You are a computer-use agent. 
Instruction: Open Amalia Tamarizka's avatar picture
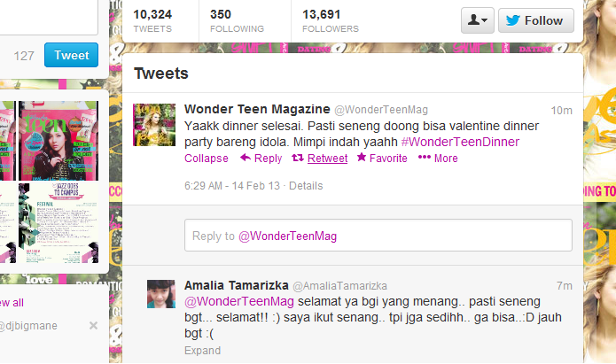tap(161, 294)
